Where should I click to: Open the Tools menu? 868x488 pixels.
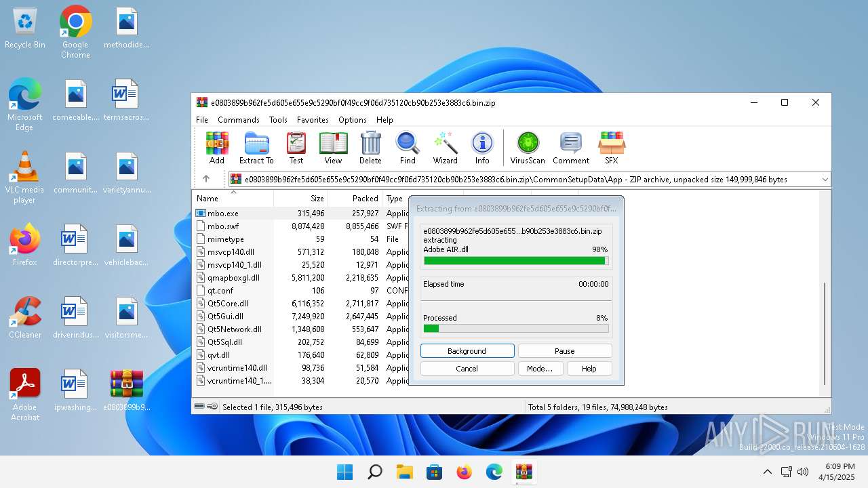pyautogui.click(x=278, y=120)
